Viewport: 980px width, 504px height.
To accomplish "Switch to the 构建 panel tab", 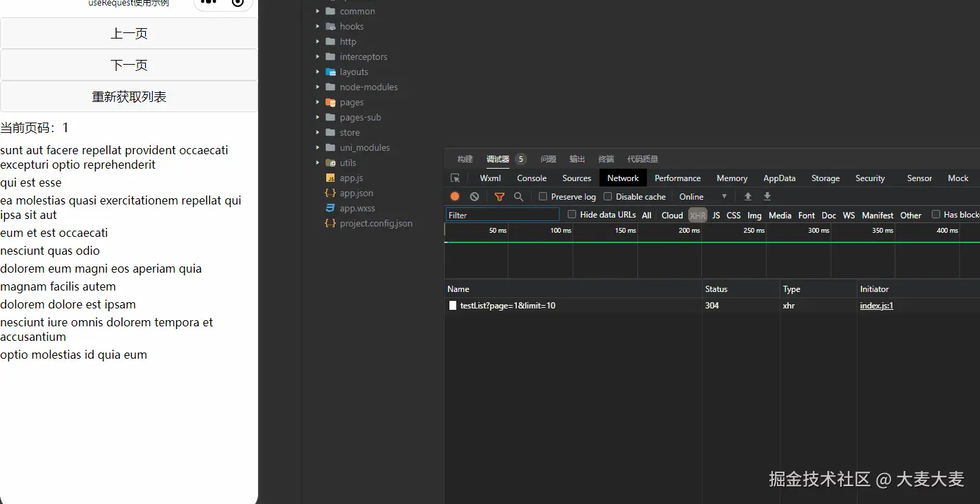I will [465, 159].
